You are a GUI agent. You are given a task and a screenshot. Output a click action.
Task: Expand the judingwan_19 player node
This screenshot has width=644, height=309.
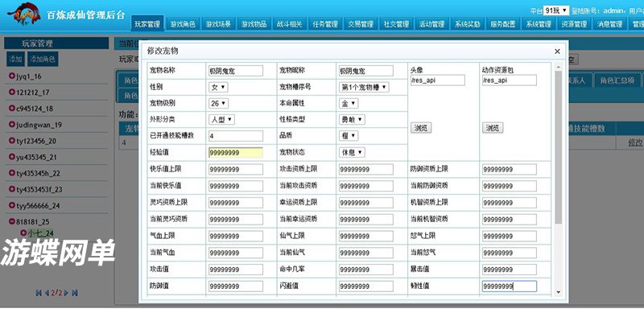pyautogui.click(x=11, y=125)
